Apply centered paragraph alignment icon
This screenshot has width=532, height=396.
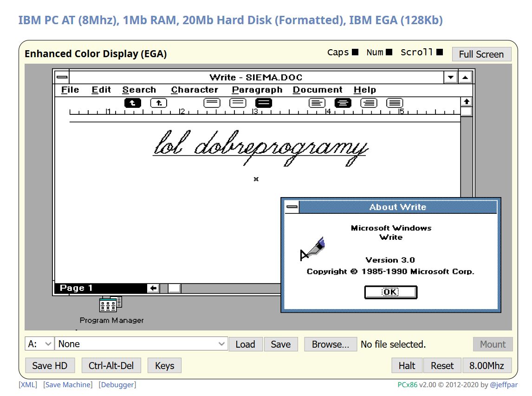tap(343, 103)
